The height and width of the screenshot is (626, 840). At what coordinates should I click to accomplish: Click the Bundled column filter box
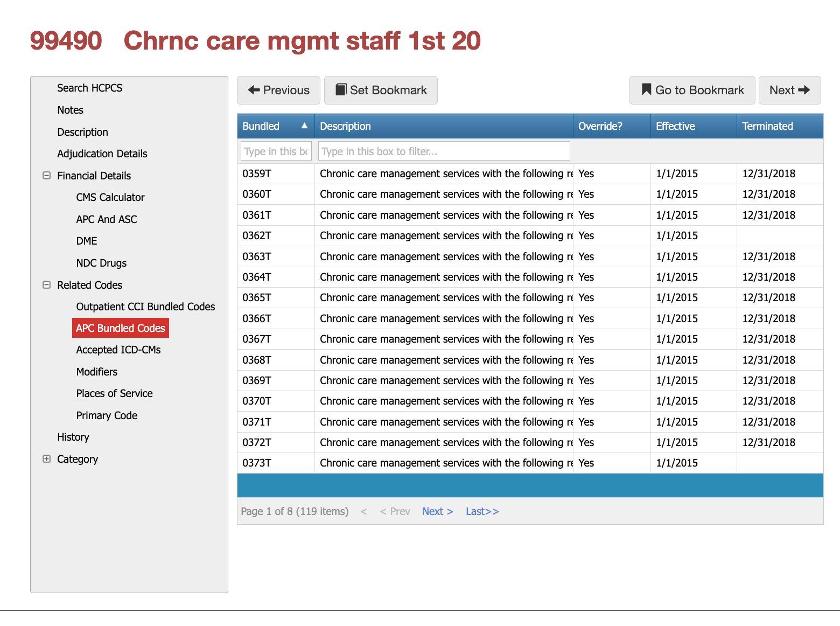[x=276, y=151]
